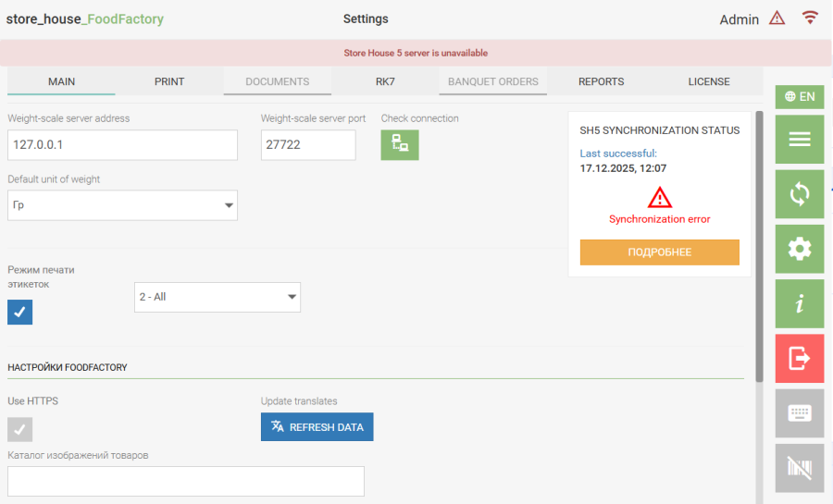Open settings via the gear icon
Image resolution: width=833 pixels, height=504 pixels.
point(799,249)
